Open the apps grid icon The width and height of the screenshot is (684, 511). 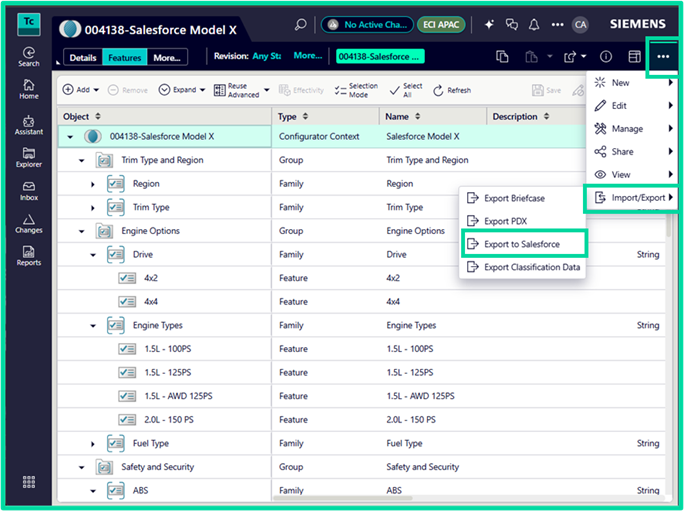pyautogui.click(x=29, y=482)
